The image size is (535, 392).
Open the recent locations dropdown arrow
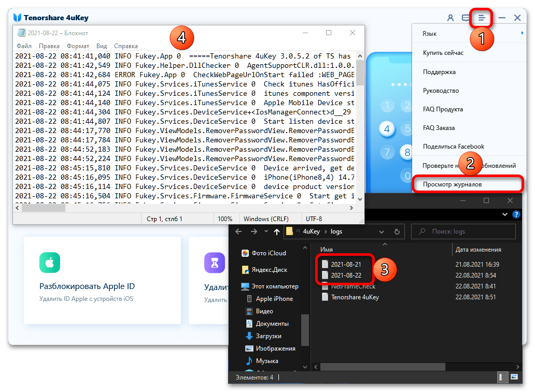[266, 231]
